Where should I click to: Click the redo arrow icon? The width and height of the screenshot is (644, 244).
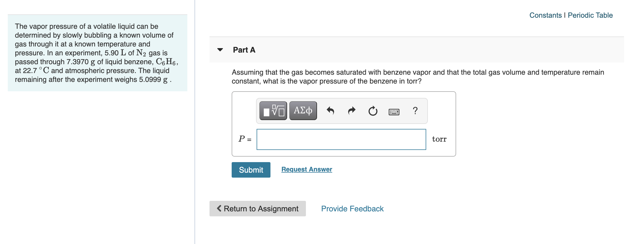(x=352, y=111)
